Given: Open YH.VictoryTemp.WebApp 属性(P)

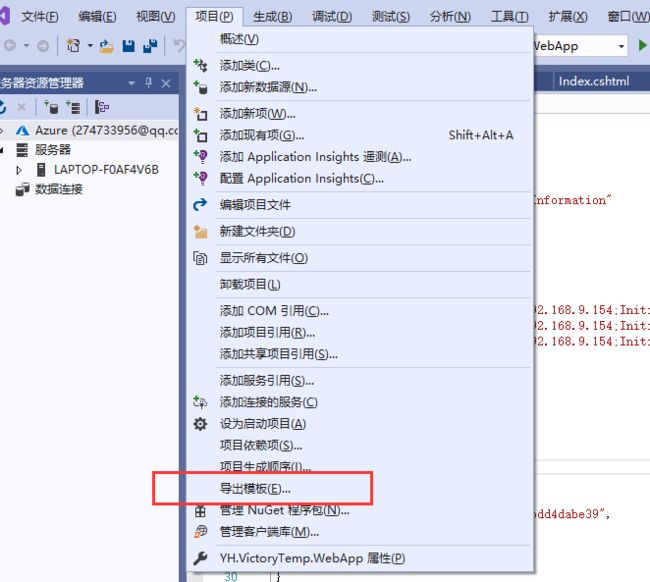Looking at the screenshot, I should coord(360,558).
